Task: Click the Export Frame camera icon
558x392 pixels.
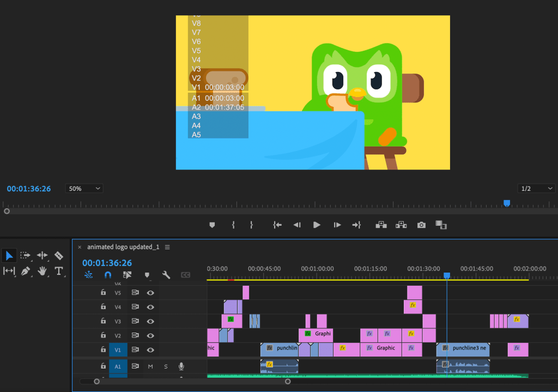Action: 421,225
